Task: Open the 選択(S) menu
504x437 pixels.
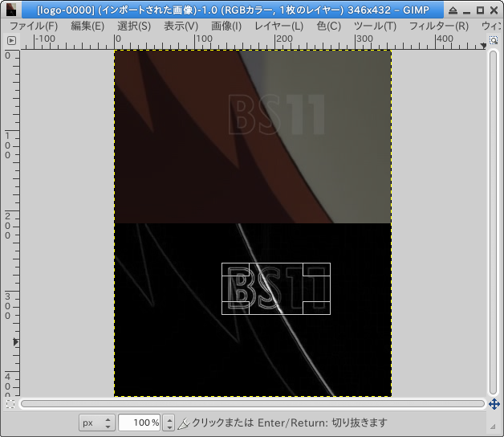Action: [x=134, y=26]
